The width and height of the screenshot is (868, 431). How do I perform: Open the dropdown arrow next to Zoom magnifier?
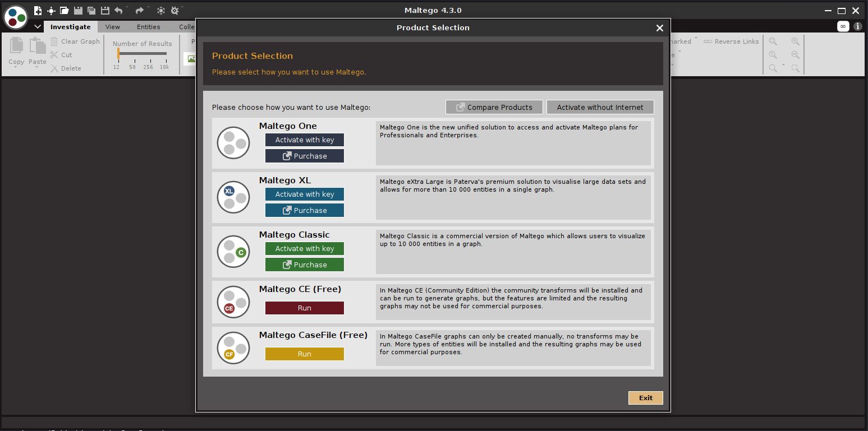click(x=783, y=66)
